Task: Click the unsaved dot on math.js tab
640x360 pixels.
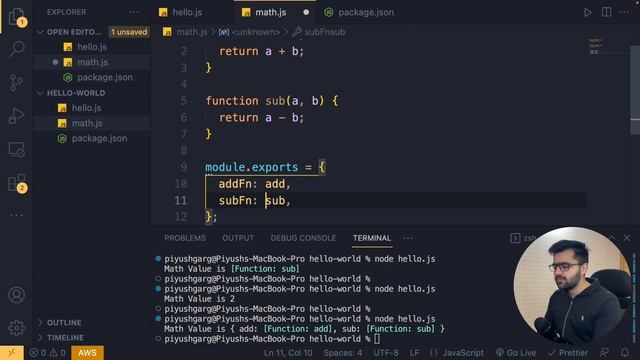Action: coord(306,12)
